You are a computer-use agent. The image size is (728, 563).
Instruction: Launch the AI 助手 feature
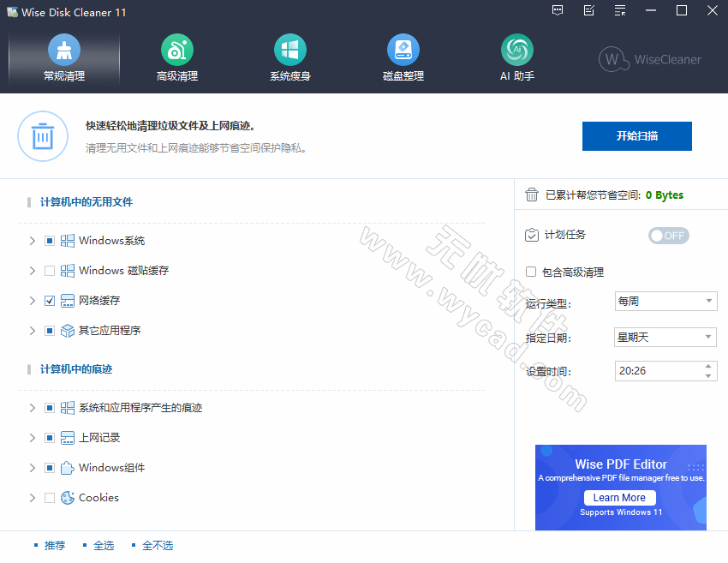pos(516,60)
